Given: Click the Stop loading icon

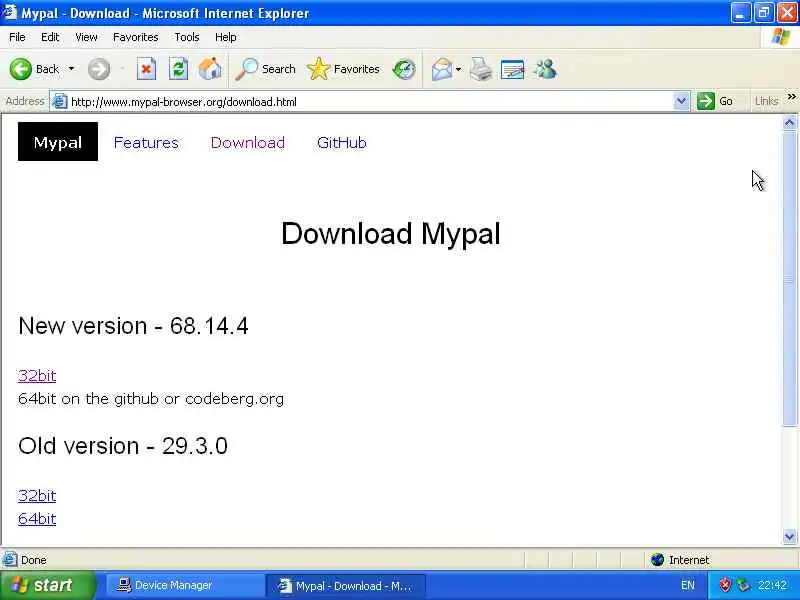Looking at the screenshot, I should tap(146, 69).
